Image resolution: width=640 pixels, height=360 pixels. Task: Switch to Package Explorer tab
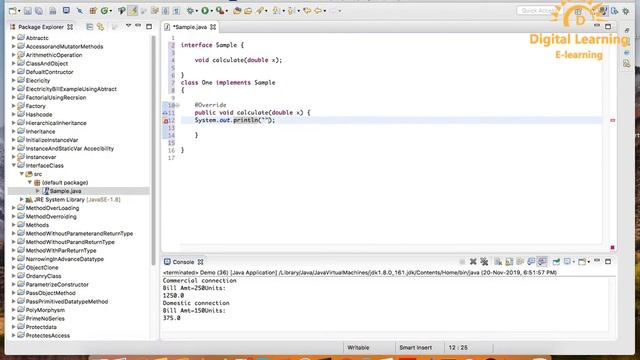41,27
